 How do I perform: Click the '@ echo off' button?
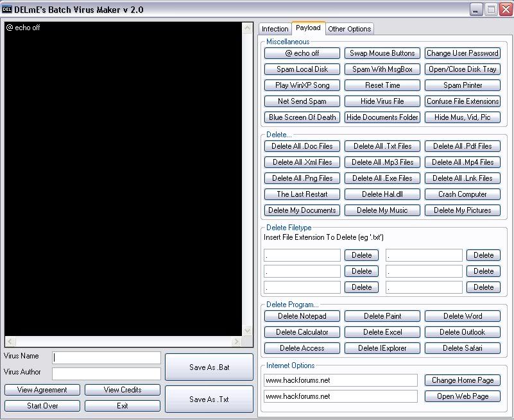click(302, 53)
